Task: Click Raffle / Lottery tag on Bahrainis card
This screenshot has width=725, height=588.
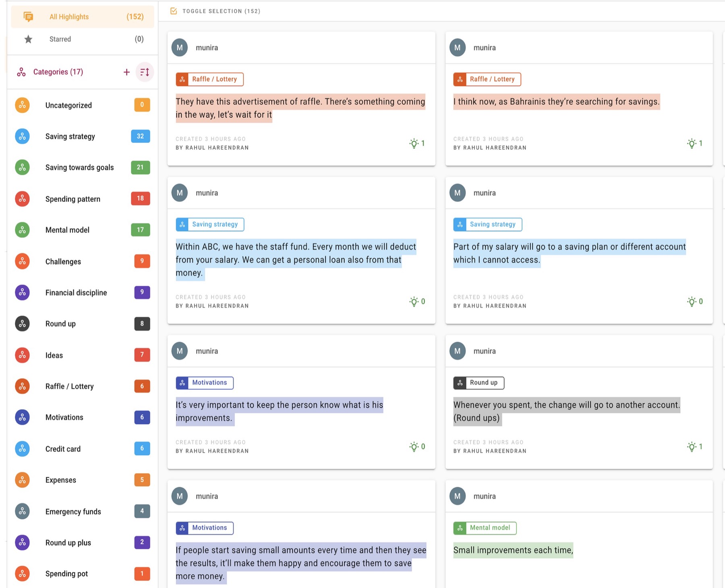Action: [x=487, y=79]
